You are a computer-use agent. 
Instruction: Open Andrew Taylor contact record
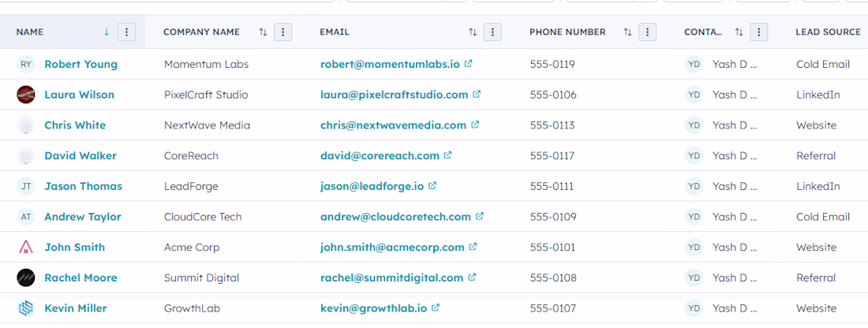(x=82, y=217)
